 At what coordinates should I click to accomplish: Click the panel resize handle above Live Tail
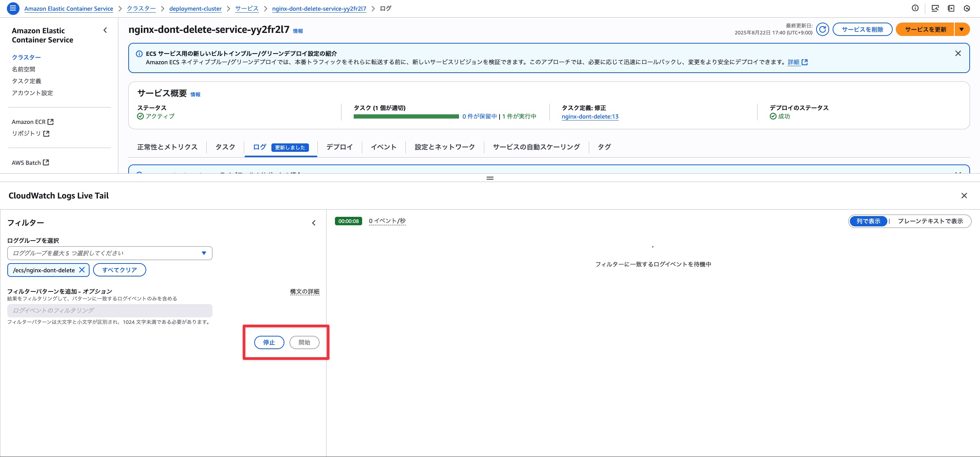[x=490, y=178]
